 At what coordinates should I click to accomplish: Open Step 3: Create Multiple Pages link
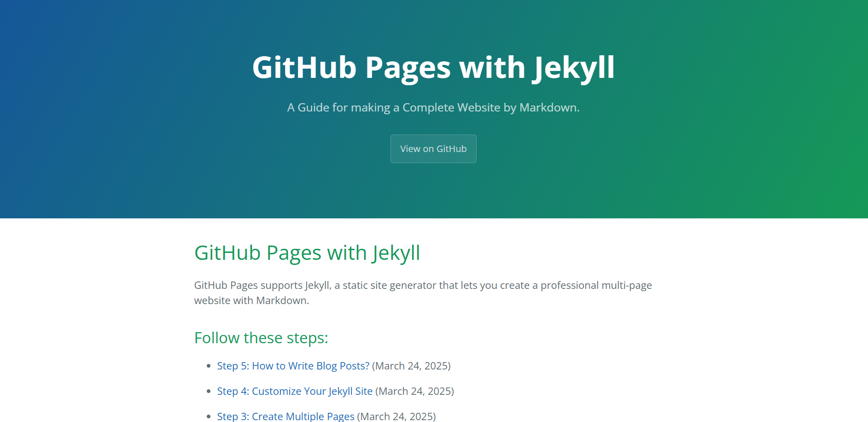click(x=285, y=416)
